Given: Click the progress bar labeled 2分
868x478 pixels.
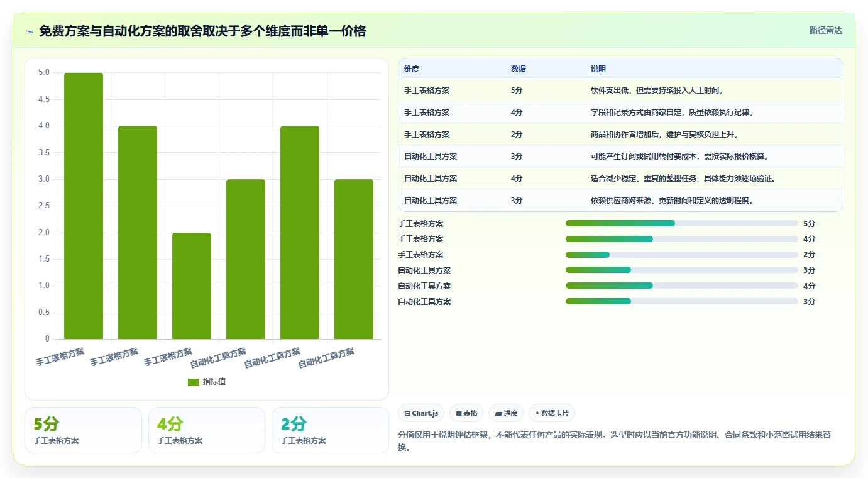Looking at the screenshot, I should 682,255.
